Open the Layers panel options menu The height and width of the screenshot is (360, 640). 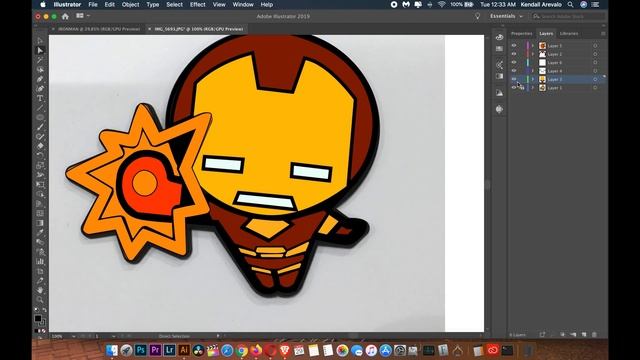[603, 33]
